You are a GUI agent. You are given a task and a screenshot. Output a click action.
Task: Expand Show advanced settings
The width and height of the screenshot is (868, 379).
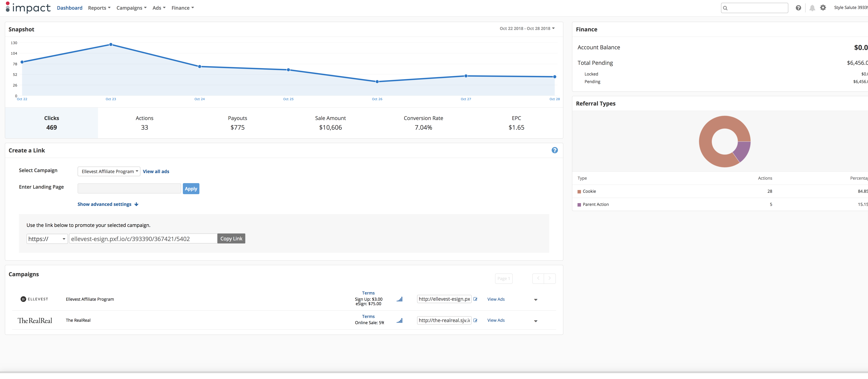click(x=108, y=204)
